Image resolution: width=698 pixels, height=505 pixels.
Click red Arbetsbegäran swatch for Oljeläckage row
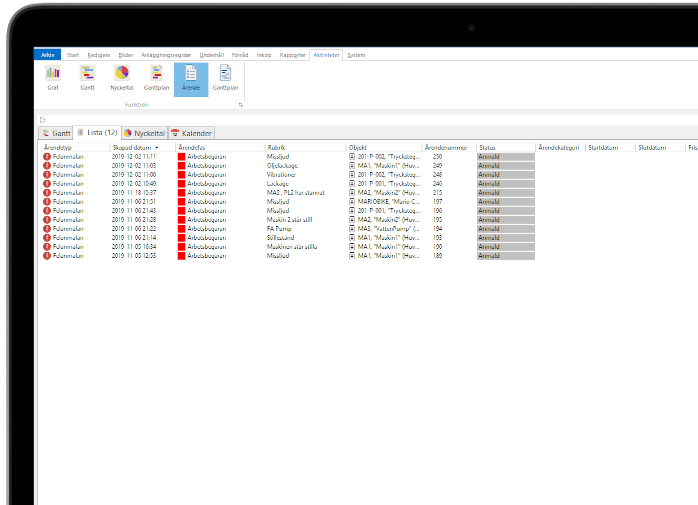pyautogui.click(x=181, y=166)
